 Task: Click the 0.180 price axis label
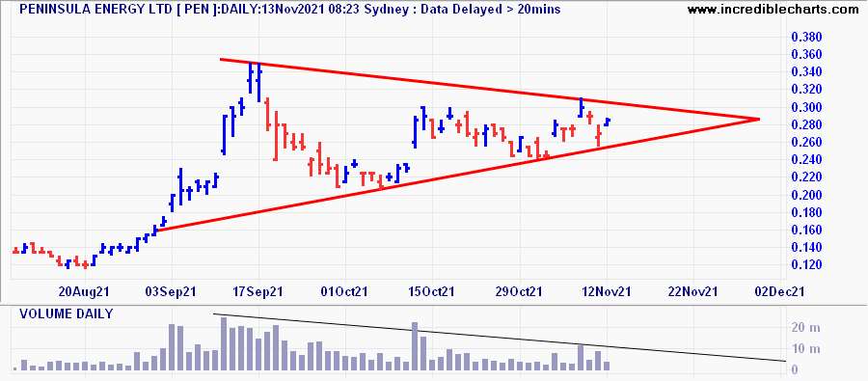pyautogui.click(x=806, y=212)
